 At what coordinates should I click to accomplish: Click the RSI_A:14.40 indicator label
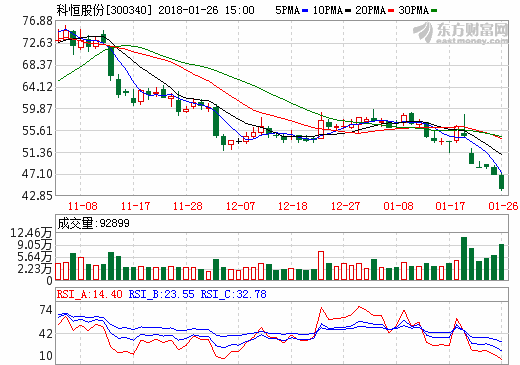coord(89,294)
